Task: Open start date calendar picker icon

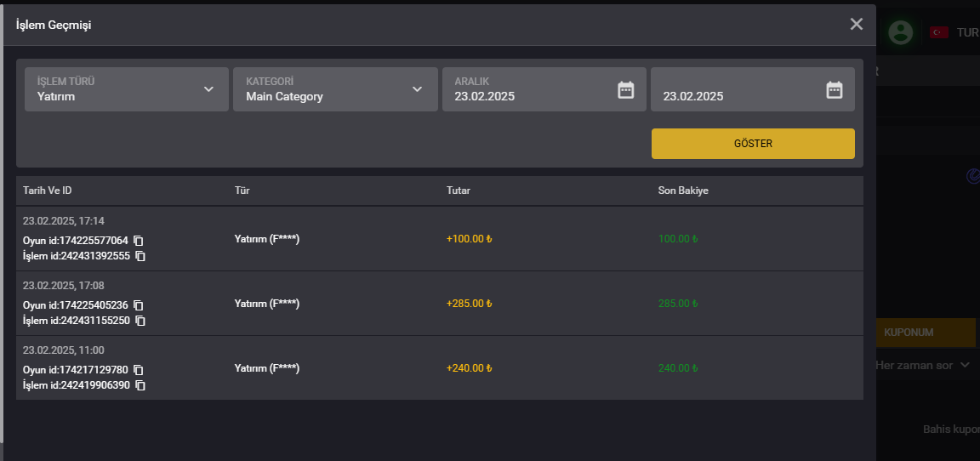Action: tap(625, 90)
